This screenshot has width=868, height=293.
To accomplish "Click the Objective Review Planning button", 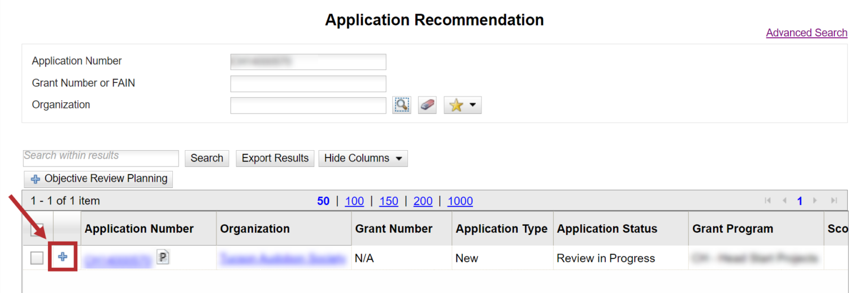I will (x=98, y=179).
